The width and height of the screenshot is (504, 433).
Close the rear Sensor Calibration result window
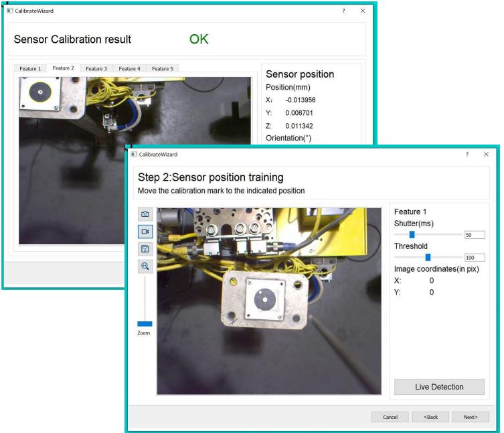click(363, 11)
